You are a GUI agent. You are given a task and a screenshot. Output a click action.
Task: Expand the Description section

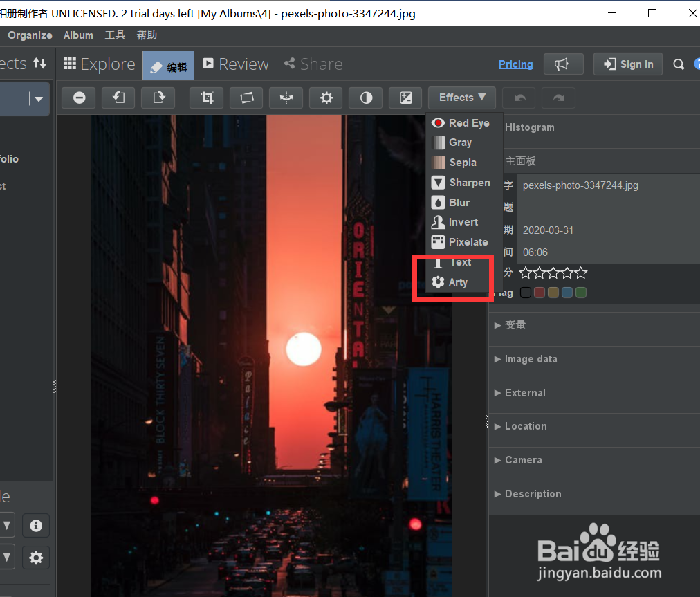(x=594, y=494)
